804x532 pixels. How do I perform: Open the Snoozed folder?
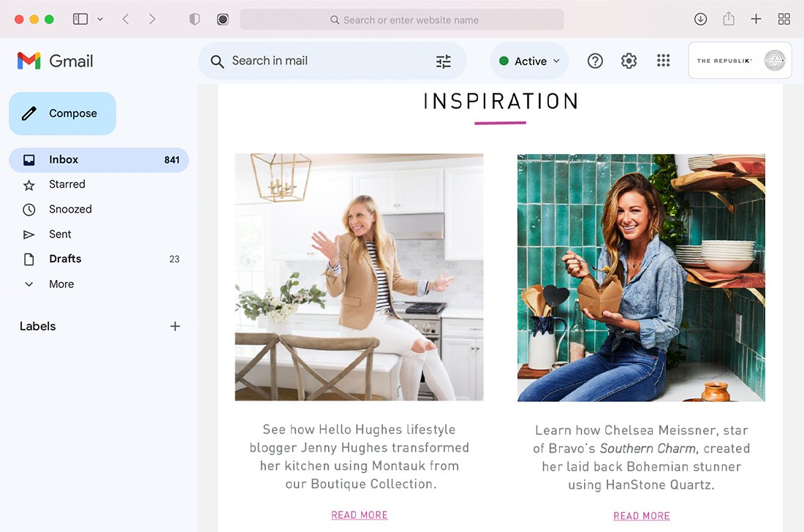tap(99, 209)
